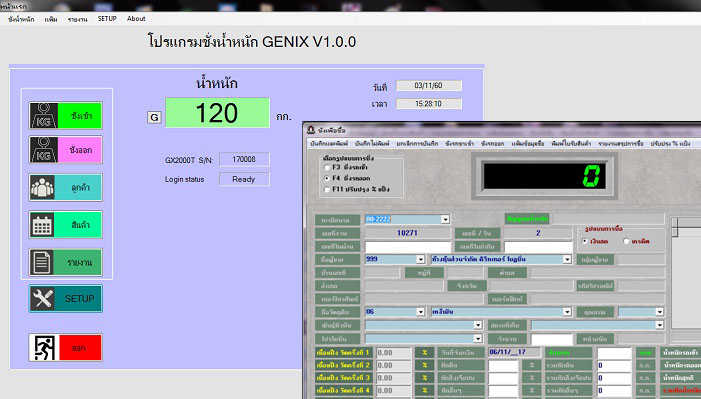Click the 06/11/__17 payment date field

click(x=514, y=352)
